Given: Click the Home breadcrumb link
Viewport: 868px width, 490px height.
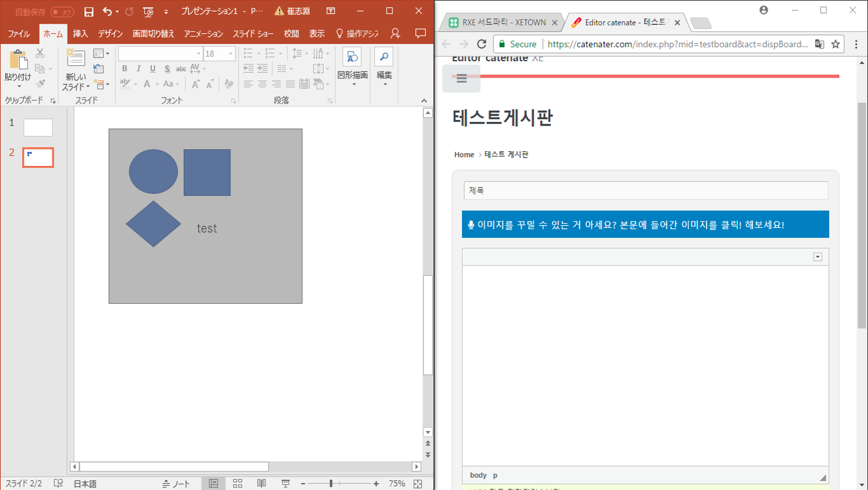Looking at the screenshot, I should click(x=464, y=154).
